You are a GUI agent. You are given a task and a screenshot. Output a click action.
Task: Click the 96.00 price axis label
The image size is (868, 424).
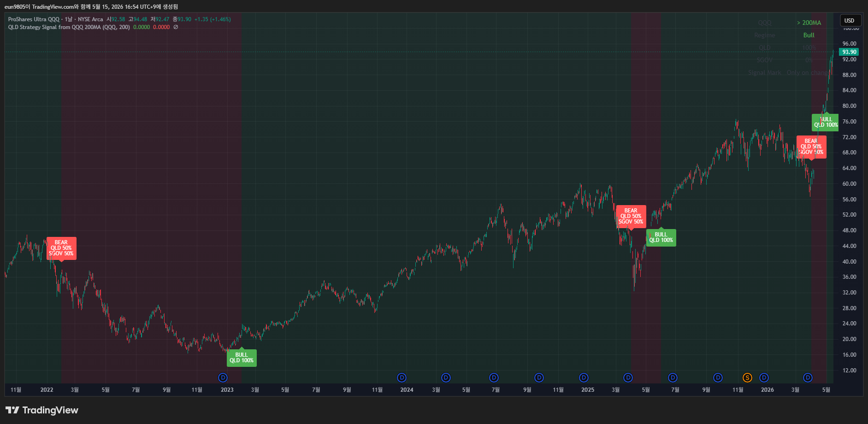tap(849, 44)
